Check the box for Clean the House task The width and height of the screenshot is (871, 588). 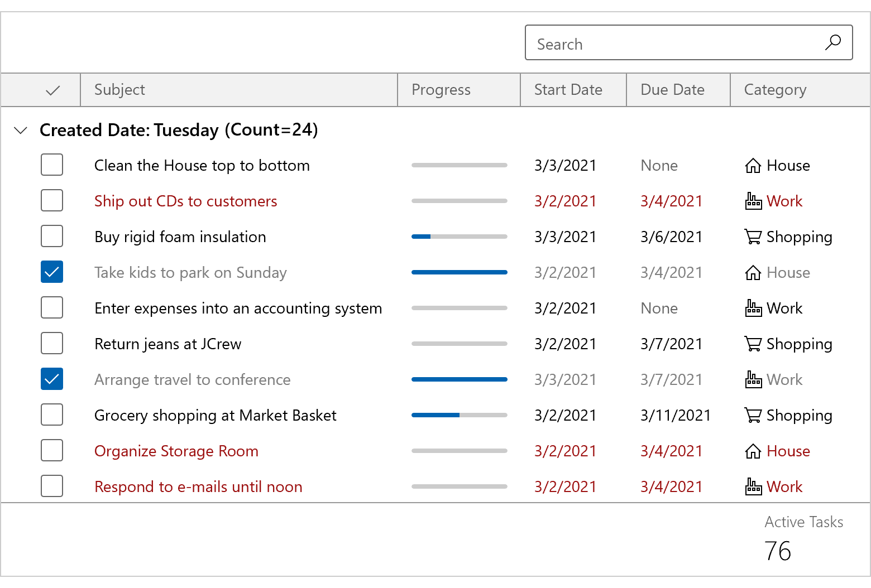pos(51,165)
